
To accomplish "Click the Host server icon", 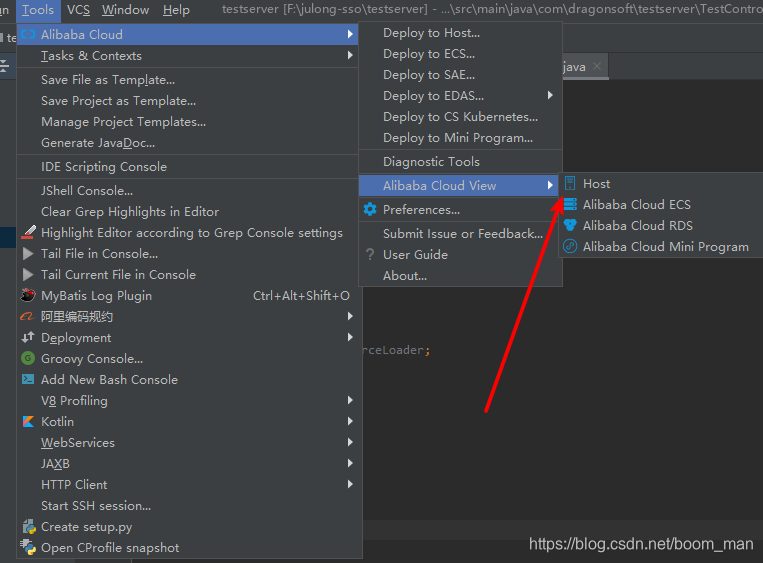I will click(x=570, y=183).
